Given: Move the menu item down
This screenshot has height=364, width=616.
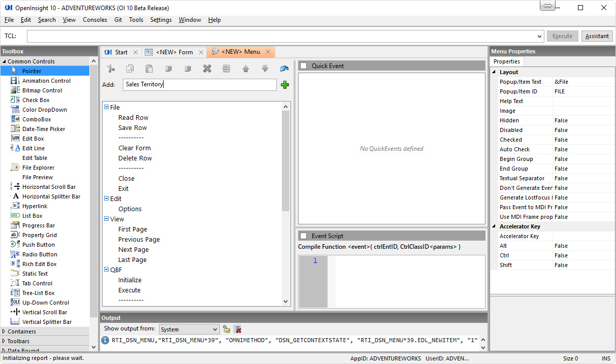Looking at the screenshot, I should click(x=265, y=69).
